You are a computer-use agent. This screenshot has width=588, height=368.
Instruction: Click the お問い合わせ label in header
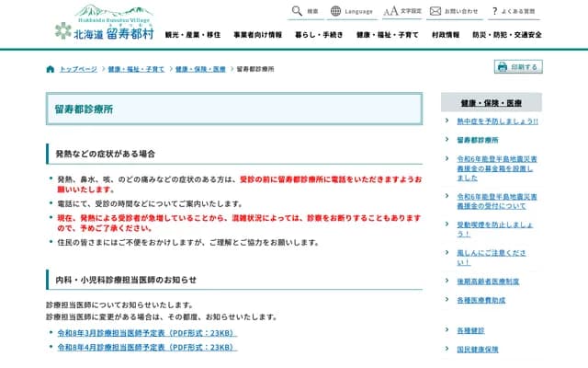click(461, 11)
